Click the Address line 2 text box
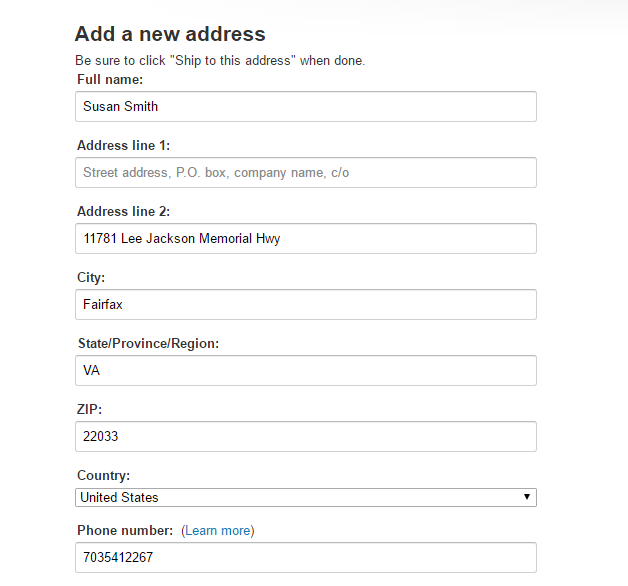This screenshot has height=586, width=628. (305, 238)
